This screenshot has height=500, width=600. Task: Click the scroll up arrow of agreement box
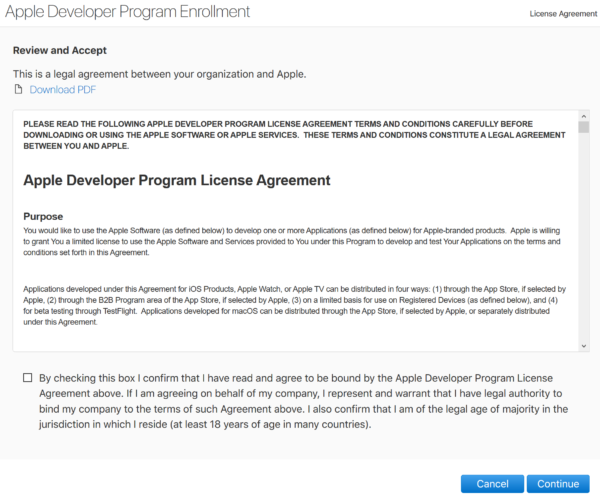(584, 116)
